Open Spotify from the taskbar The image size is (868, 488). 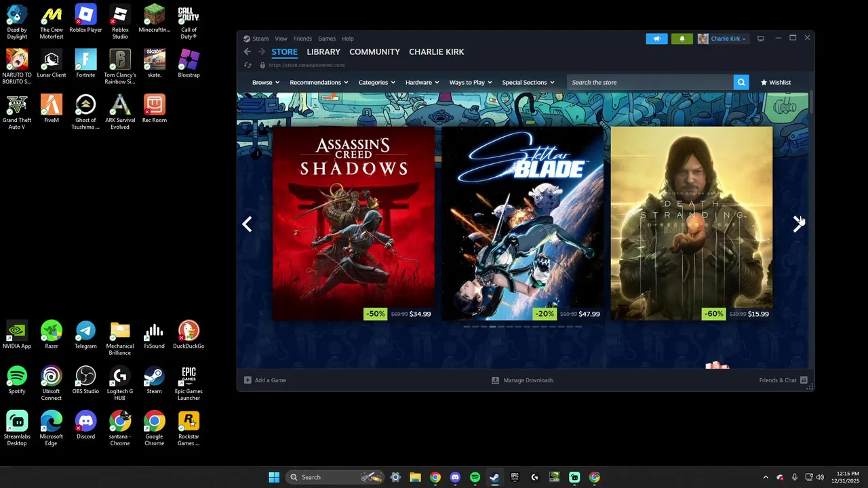pyautogui.click(x=475, y=477)
